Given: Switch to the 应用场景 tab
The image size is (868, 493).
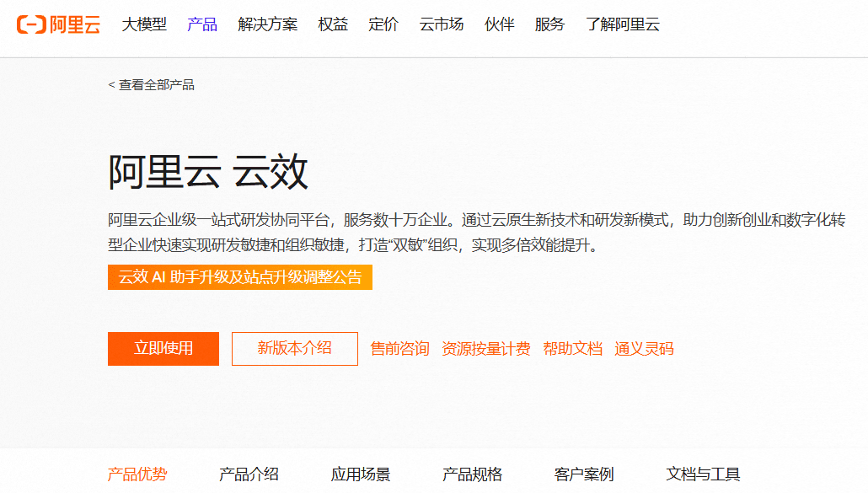Looking at the screenshot, I should point(361,474).
